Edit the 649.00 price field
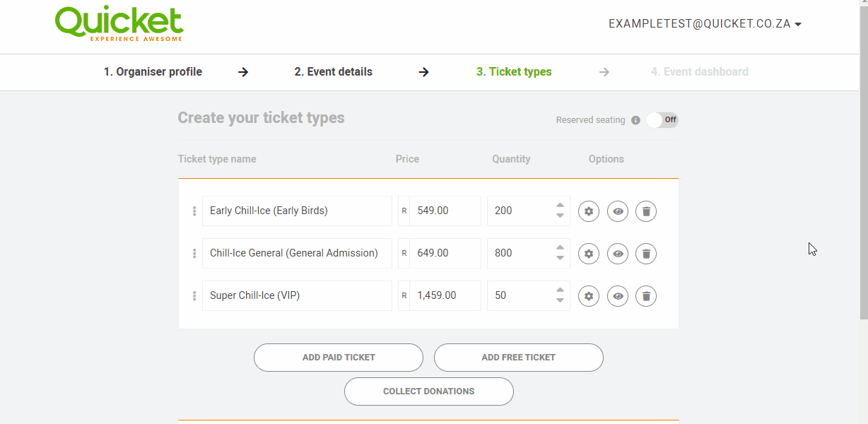868x424 pixels. click(x=445, y=253)
